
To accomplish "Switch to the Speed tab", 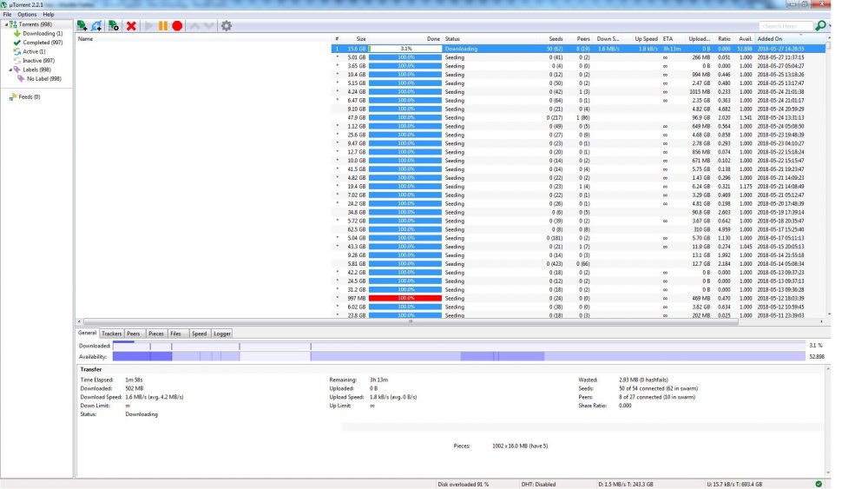I will [x=200, y=334].
